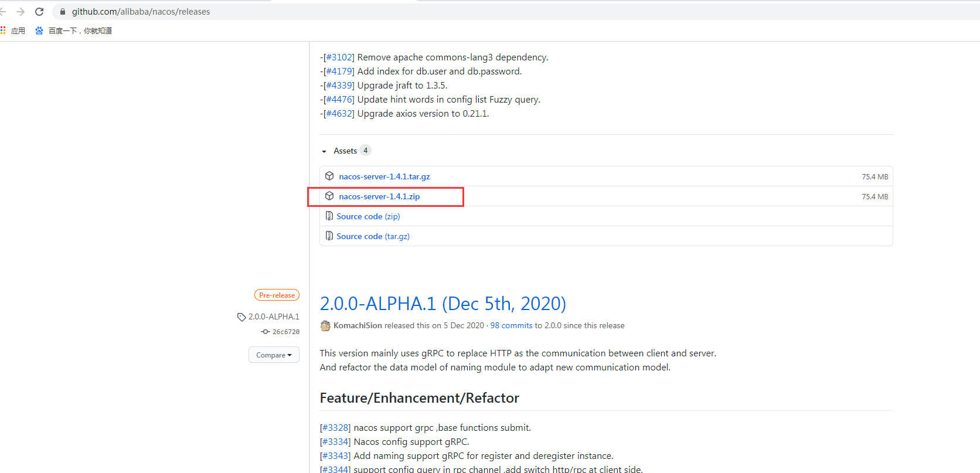This screenshot has width=980, height=473.
Task: Open issue #3334
Action: pyautogui.click(x=336, y=441)
